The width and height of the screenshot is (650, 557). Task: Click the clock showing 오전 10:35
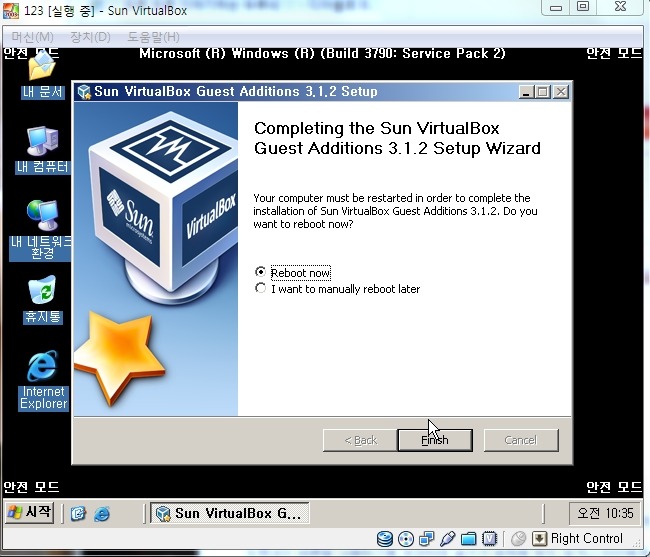click(605, 513)
